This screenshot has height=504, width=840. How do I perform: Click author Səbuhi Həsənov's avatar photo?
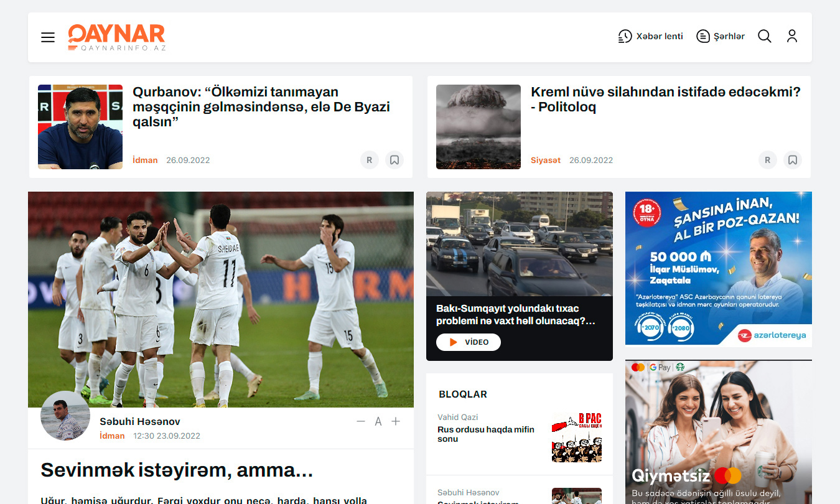click(65, 416)
